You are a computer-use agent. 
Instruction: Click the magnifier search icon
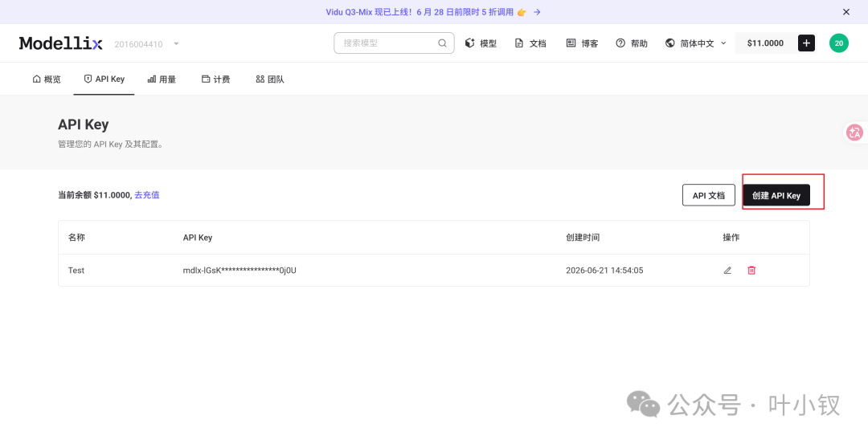pyautogui.click(x=442, y=43)
